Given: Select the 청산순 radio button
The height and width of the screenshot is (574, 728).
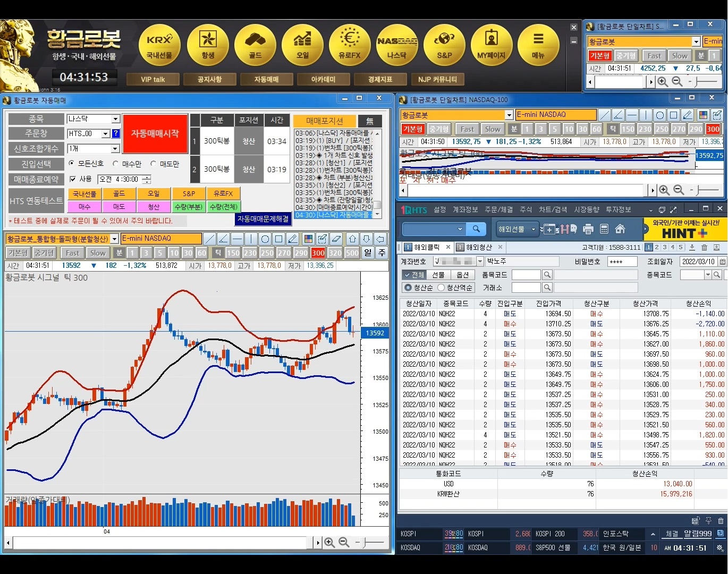Looking at the screenshot, I should pyautogui.click(x=408, y=288).
